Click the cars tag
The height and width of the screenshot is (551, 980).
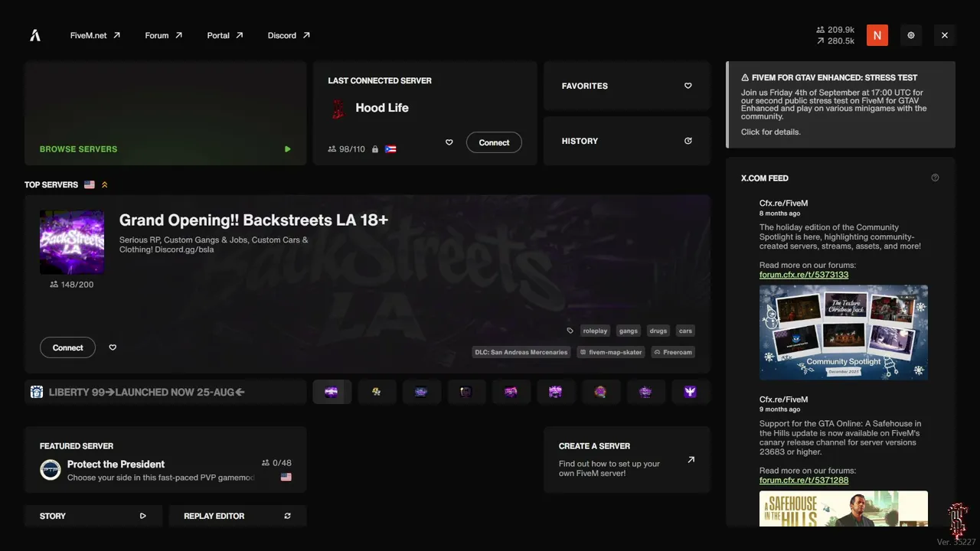click(x=685, y=331)
